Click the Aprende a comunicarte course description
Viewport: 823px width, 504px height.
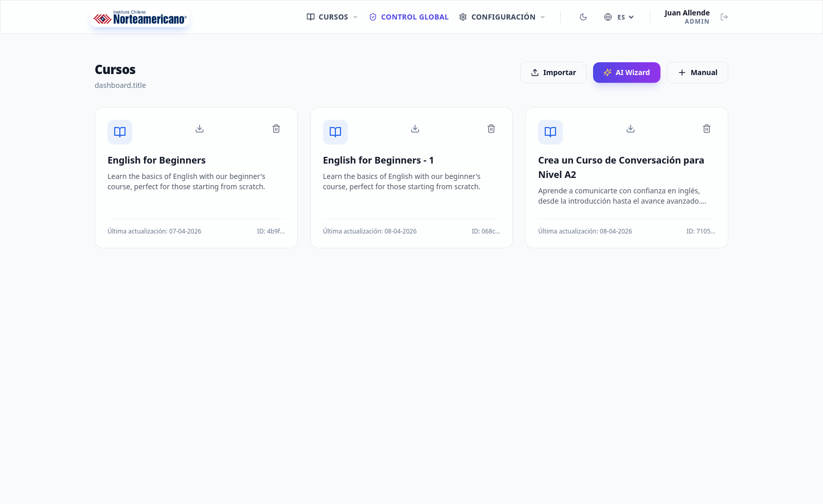coord(622,196)
